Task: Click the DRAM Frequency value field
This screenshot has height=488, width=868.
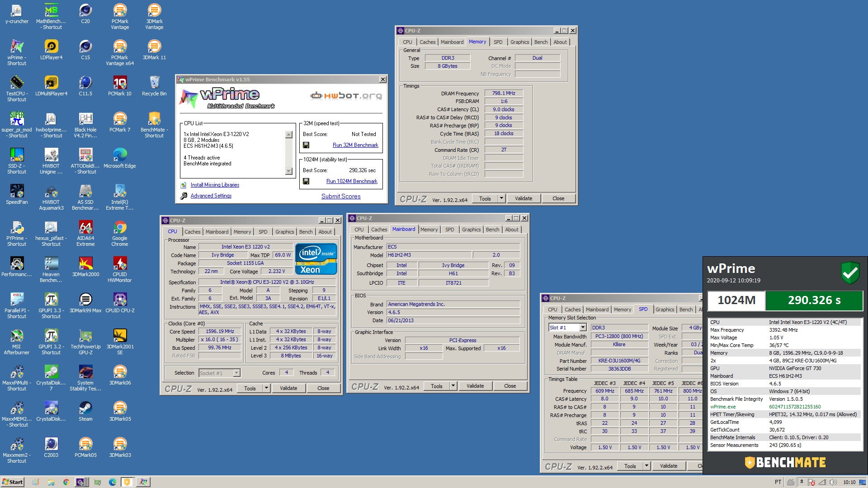Action: click(x=504, y=93)
